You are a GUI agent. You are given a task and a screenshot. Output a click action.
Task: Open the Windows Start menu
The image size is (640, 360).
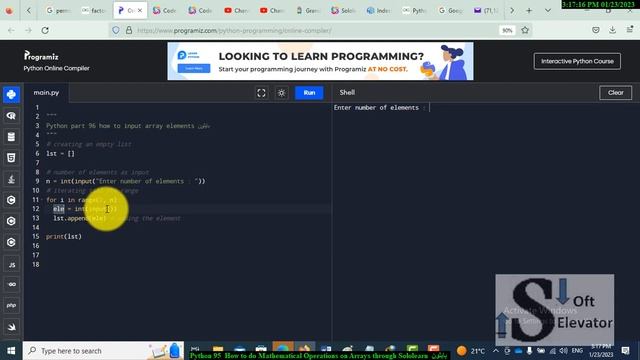pos(11,351)
